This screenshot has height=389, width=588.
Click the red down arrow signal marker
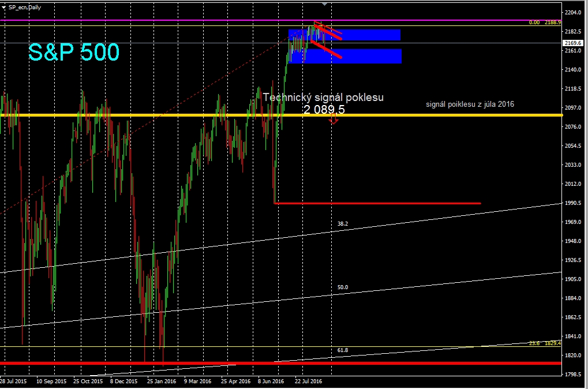[x=334, y=120]
